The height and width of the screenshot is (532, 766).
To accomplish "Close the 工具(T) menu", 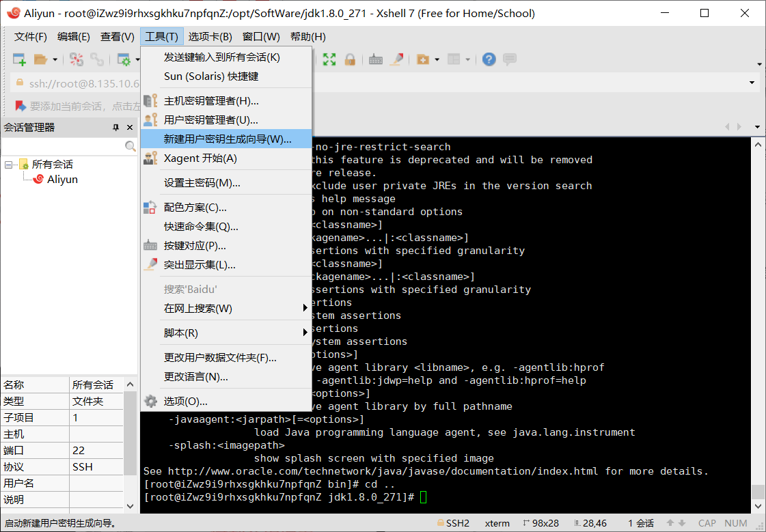I will click(x=162, y=37).
